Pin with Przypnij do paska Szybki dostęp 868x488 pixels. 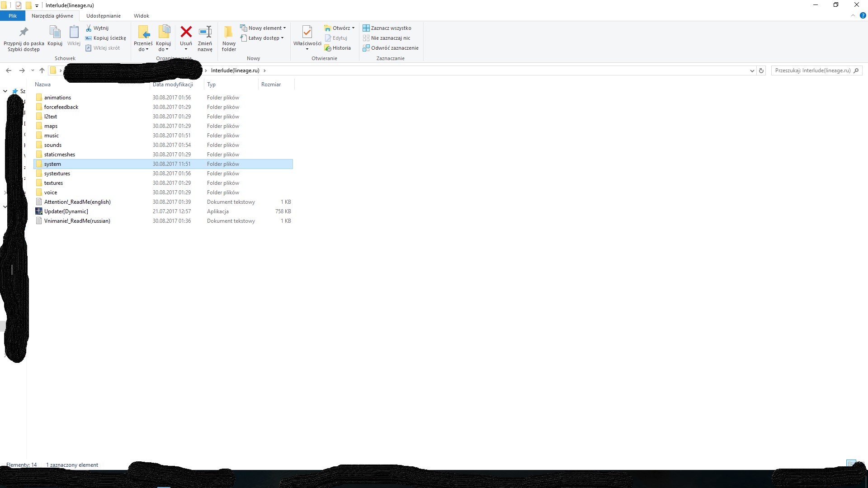tap(24, 32)
